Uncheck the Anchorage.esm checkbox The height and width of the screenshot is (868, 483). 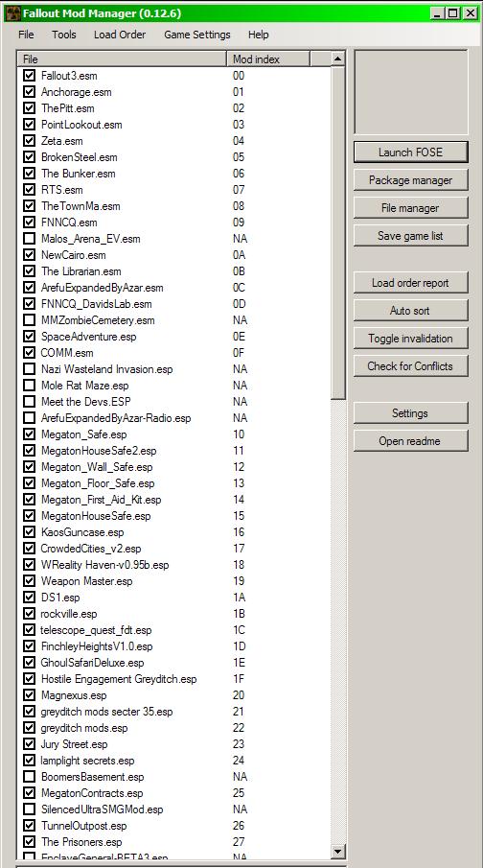click(x=30, y=92)
